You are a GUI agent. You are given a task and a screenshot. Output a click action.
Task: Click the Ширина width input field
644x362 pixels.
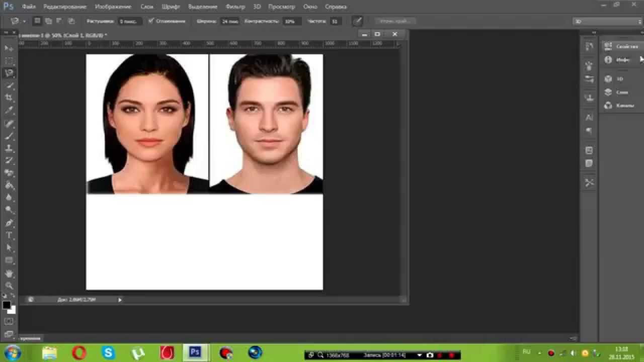pyautogui.click(x=229, y=21)
